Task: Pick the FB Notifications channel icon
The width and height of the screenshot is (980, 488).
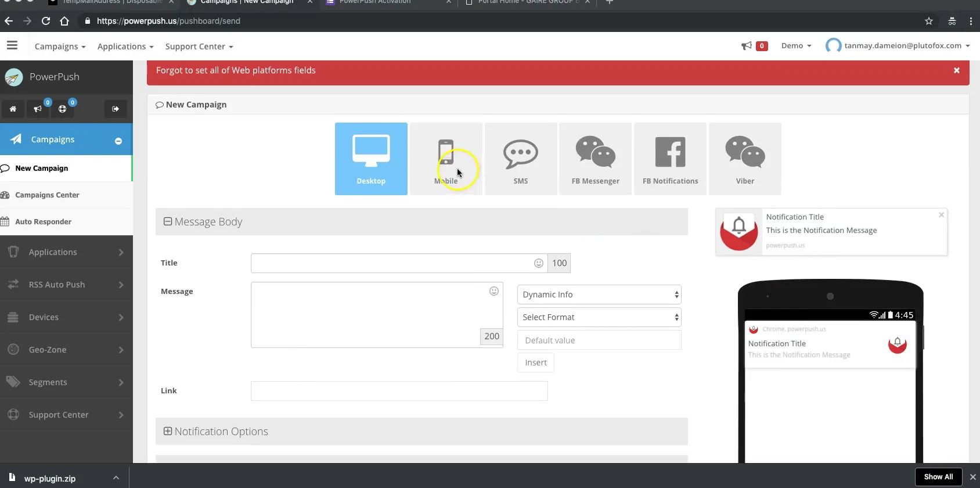Action: [671, 159]
